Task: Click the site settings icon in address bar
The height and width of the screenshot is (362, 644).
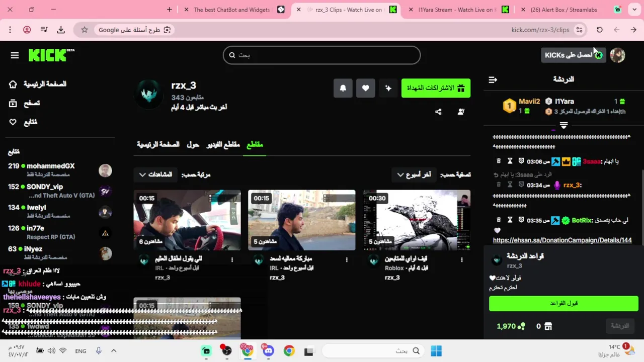Action: point(580,30)
